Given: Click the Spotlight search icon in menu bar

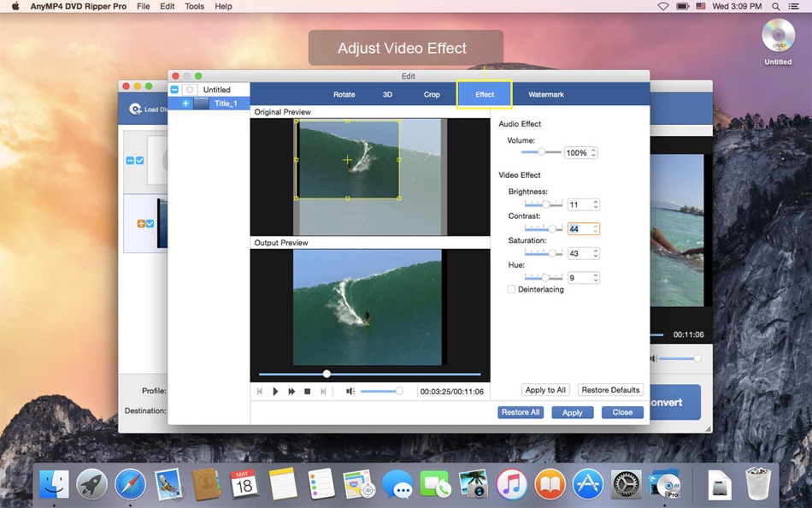Looking at the screenshot, I should [x=774, y=6].
